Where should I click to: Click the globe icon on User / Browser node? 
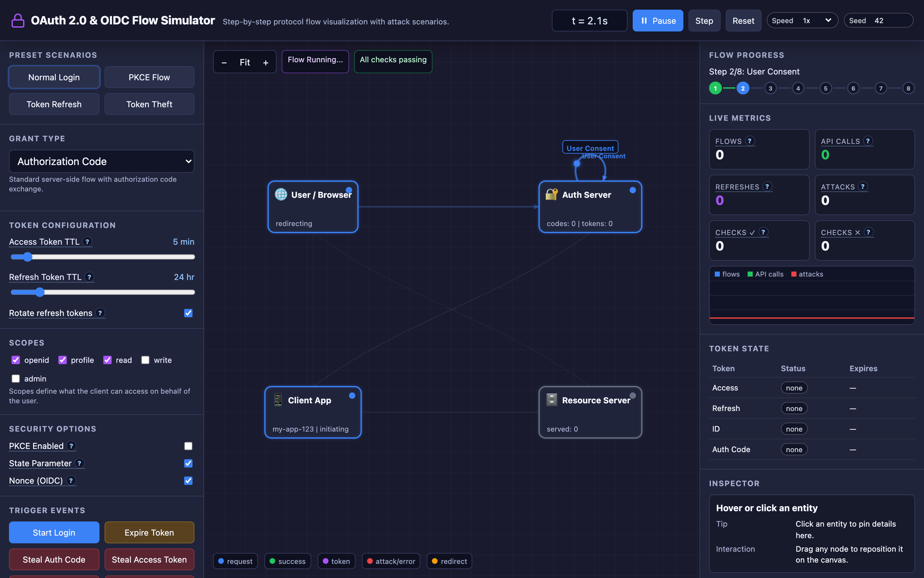[x=281, y=194]
